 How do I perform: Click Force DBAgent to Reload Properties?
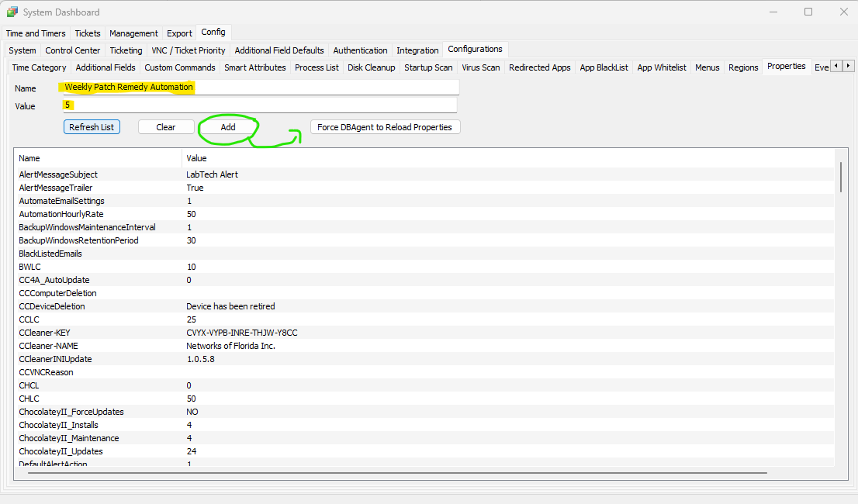385,127
